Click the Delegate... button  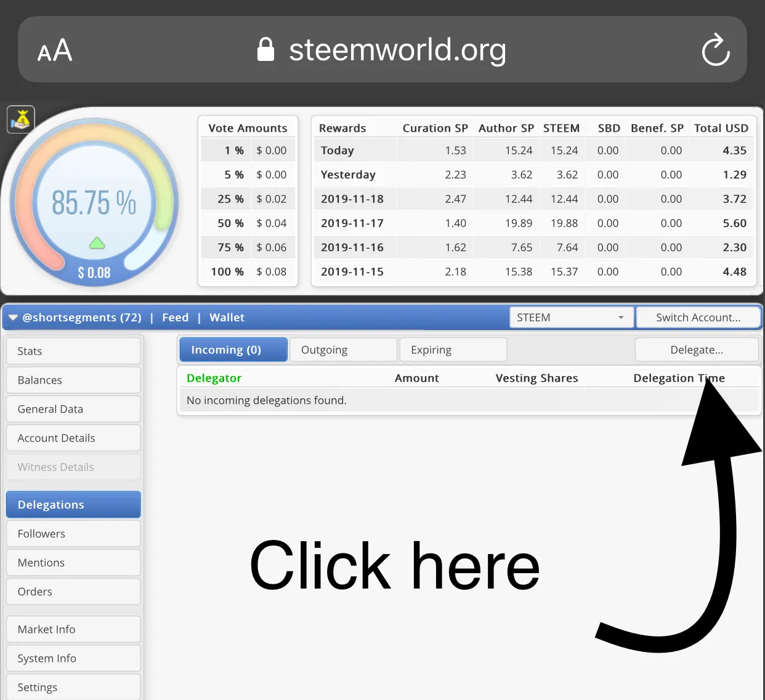697,350
